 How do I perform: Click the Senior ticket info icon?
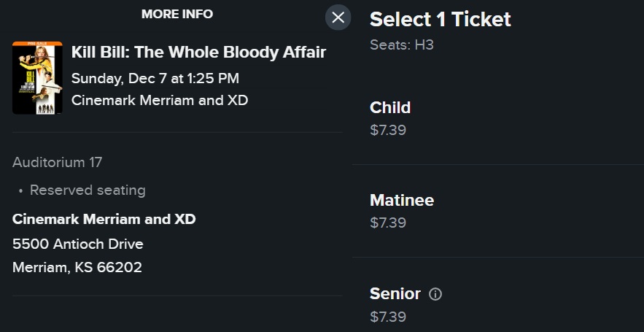(435, 294)
